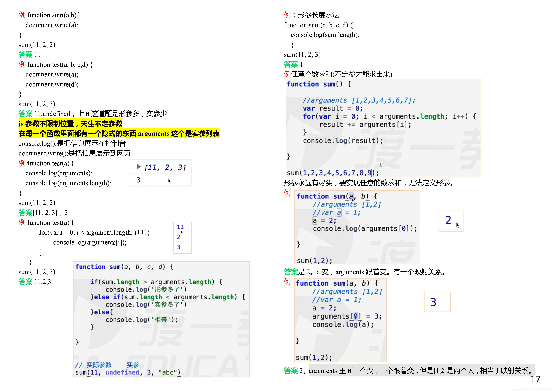The height and width of the screenshot is (392, 554).
Task: Click the page number 17
Action: click(x=535, y=379)
